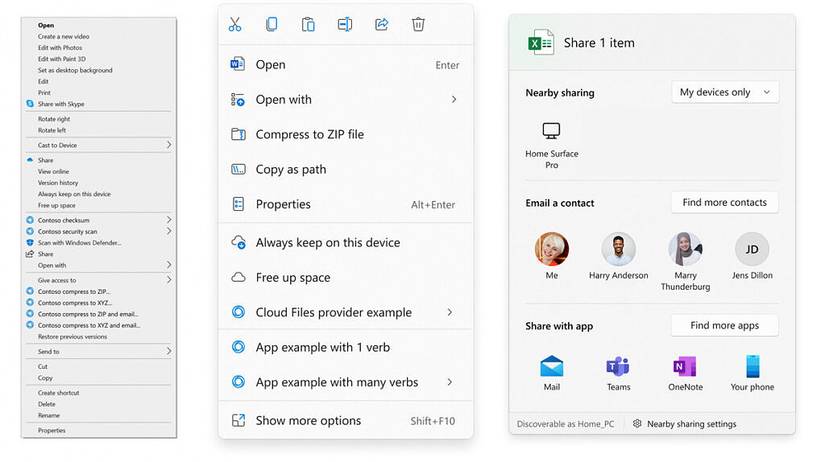The height and width of the screenshot is (462, 825).
Task: Open the My devices only dropdown
Action: (x=725, y=92)
